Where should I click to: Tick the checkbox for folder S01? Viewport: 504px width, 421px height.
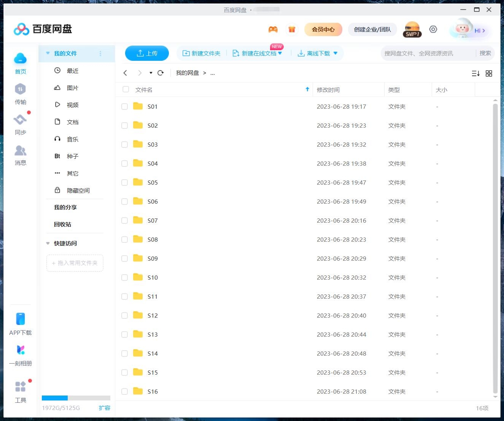124,107
